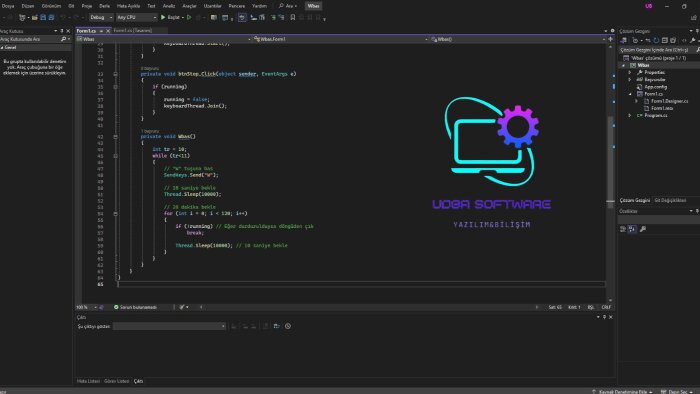Switch to the Hata Listesi tab
The width and height of the screenshot is (700, 394).
[x=88, y=382]
